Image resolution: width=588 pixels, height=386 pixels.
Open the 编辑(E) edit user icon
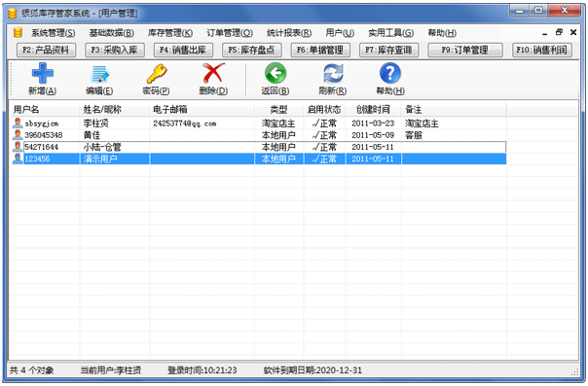(x=99, y=74)
